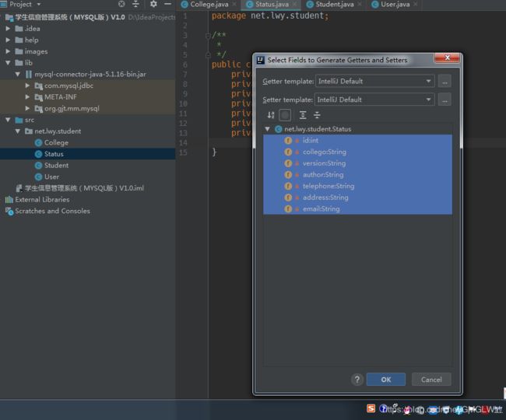Toggle the show classes button in dialog toolbar
The height and width of the screenshot is (420, 506).
point(285,115)
